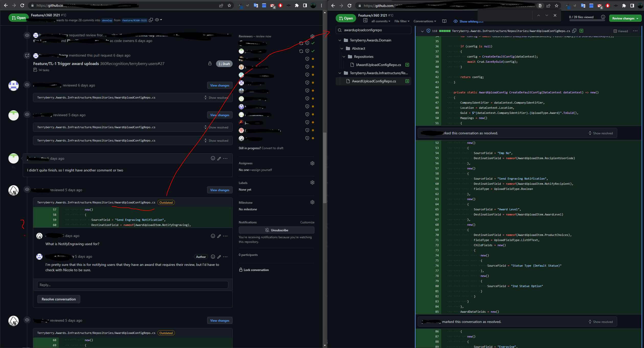Image resolution: width=644 pixels, height=348 pixels.
Task: Open the File filter dropdown
Action: 402,21
